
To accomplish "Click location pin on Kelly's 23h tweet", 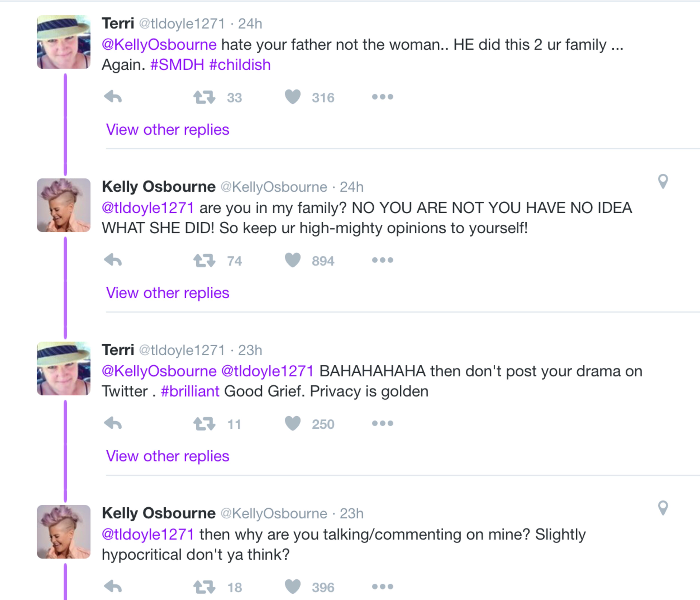I will [x=663, y=508].
